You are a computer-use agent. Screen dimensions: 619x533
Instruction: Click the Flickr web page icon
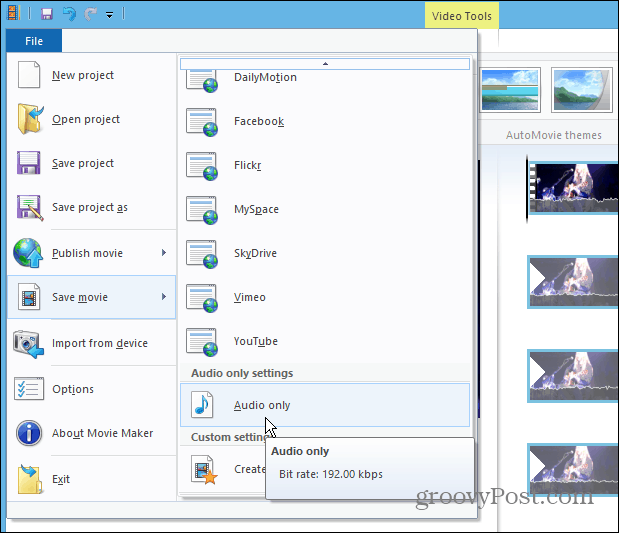click(x=202, y=166)
